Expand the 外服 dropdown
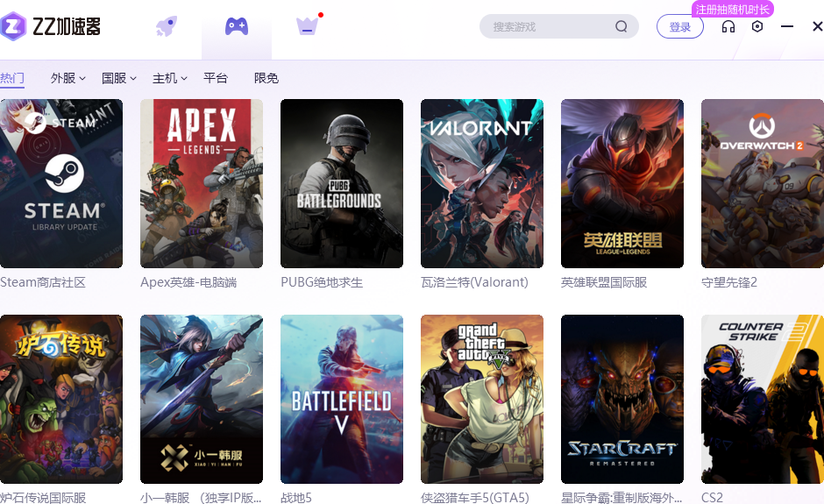The height and width of the screenshot is (504, 824). click(68, 78)
